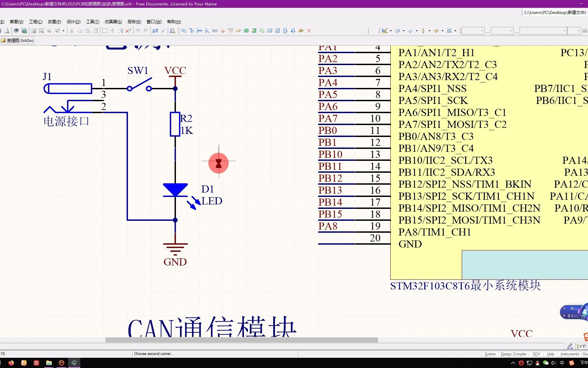Select the Place Net Label tool
This screenshot has height=368, width=588.
pyautogui.click(x=215, y=31)
